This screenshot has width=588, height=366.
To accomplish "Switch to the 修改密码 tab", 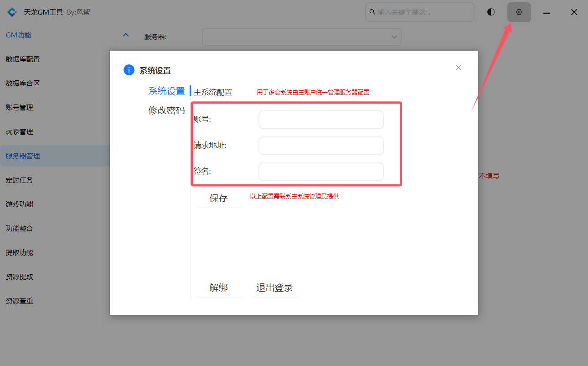I will click(166, 110).
